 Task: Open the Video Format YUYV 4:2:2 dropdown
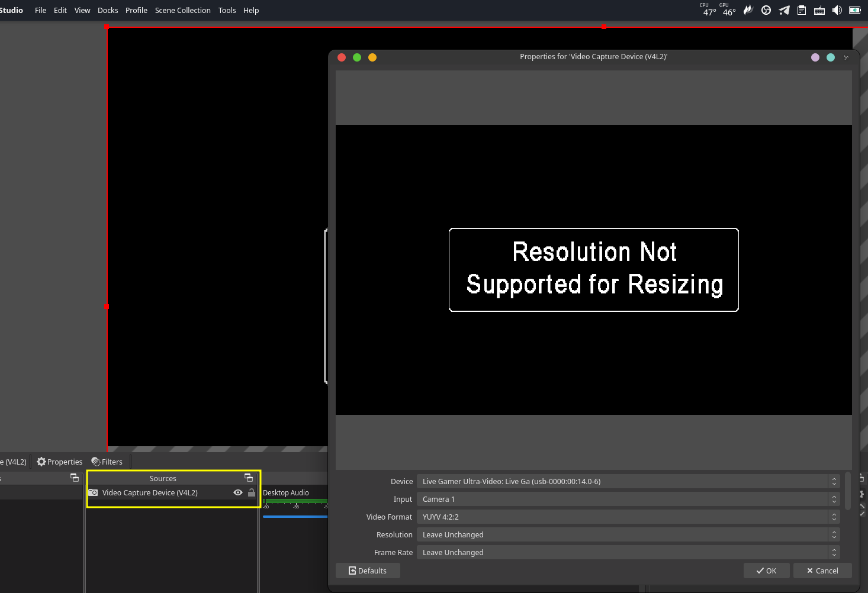coord(628,517)
